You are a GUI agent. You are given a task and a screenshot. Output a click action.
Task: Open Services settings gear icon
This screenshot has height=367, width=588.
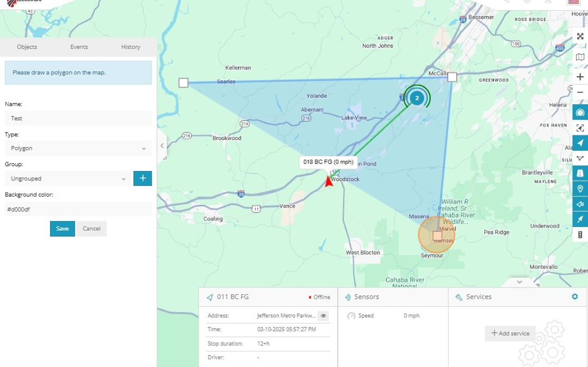pos(575,297)
